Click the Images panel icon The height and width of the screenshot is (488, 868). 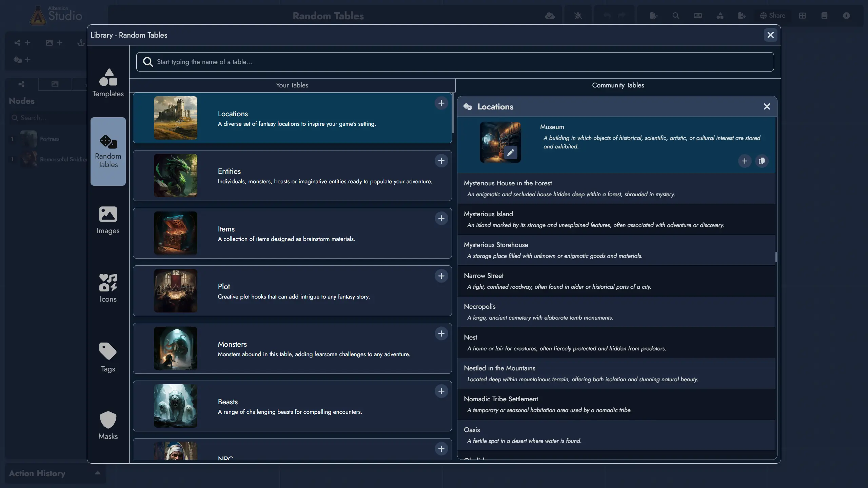(107, 219)
